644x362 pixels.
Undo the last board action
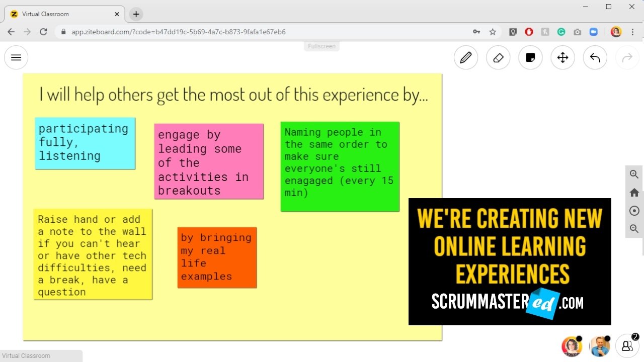(595, 58)
